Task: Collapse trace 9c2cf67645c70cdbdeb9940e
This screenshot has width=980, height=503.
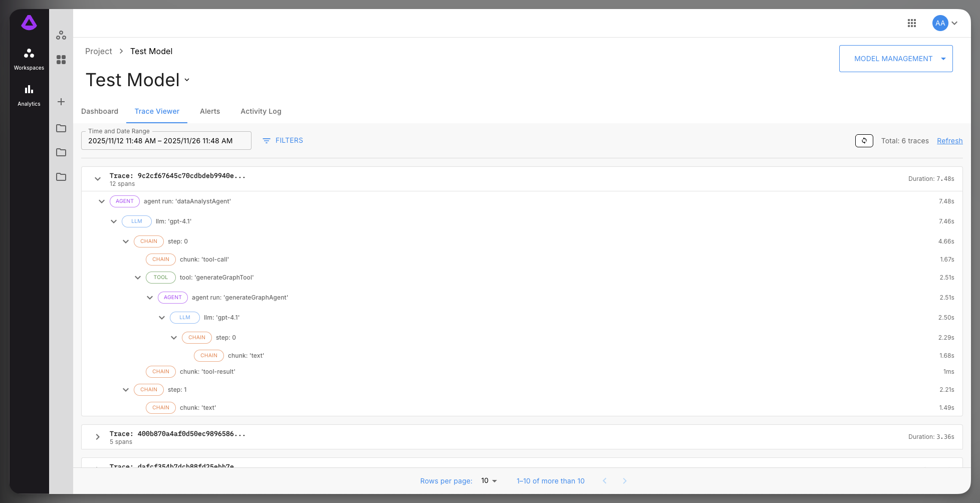Action: pyautogui.click(x=98, y=179)
